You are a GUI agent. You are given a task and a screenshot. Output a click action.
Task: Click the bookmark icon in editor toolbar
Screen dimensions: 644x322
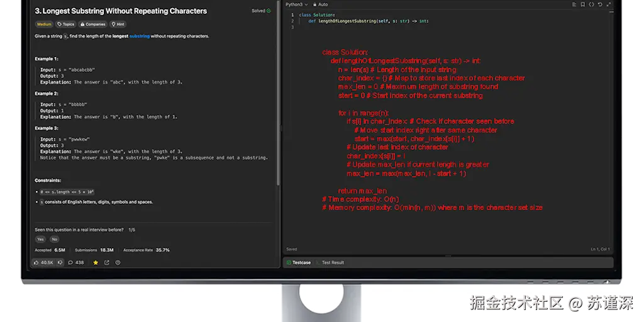click(x=583, y=4)
